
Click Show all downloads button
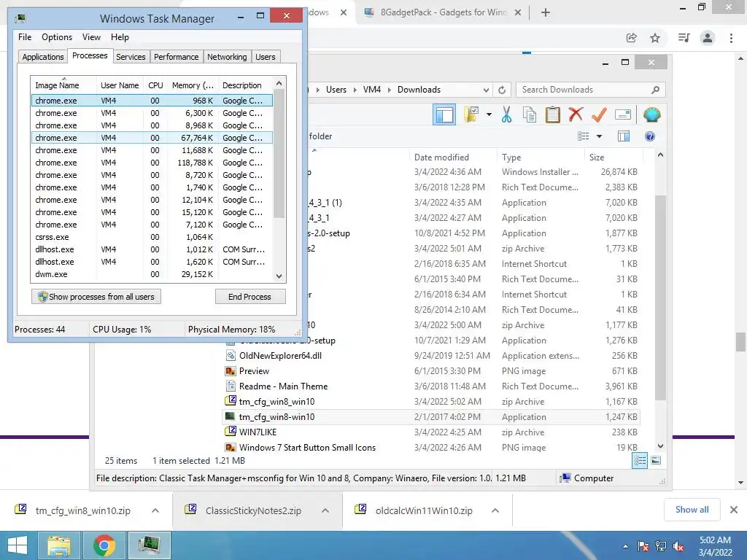[692, 510]
